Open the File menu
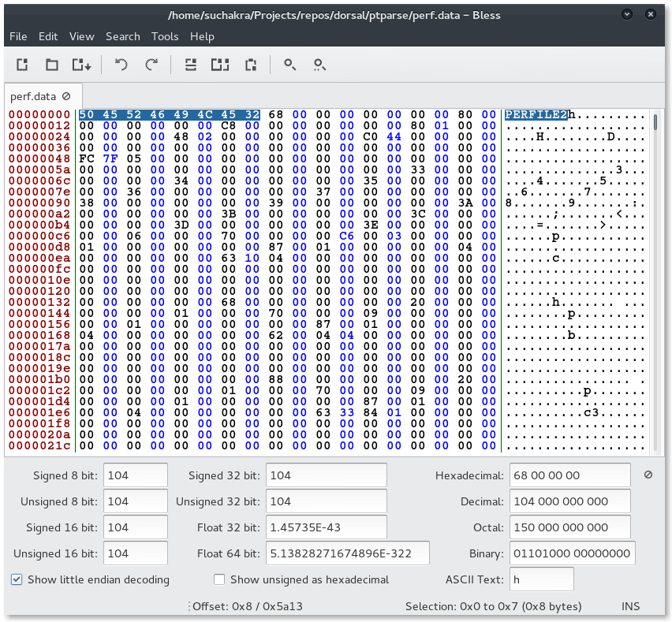 [x=18, y=36]
